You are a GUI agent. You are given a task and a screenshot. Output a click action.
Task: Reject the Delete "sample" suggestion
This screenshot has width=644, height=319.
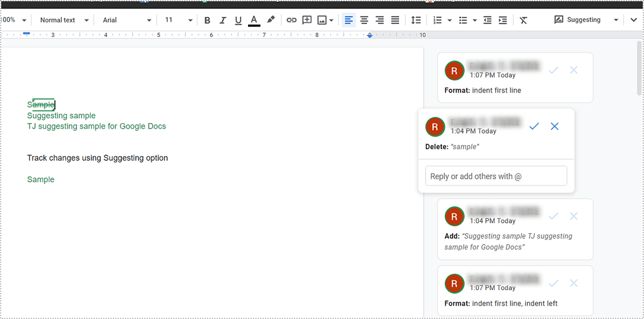(555, 126)
